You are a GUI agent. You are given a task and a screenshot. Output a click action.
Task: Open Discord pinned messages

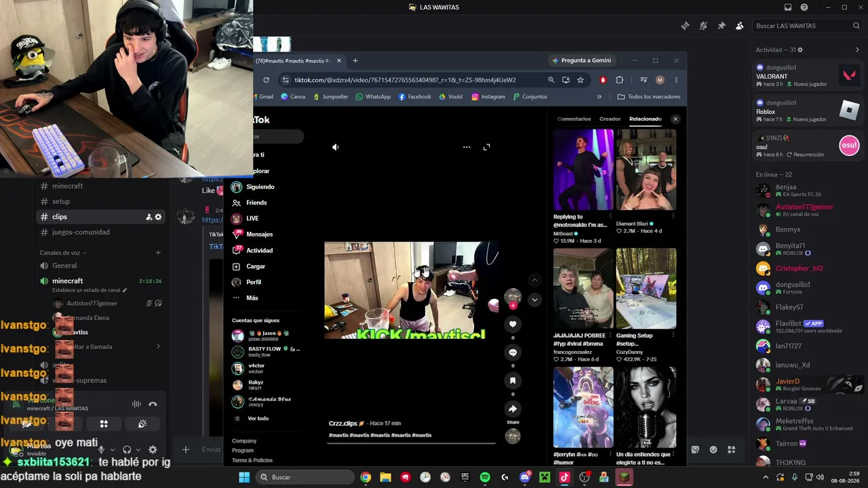click(x=722, y=26)
